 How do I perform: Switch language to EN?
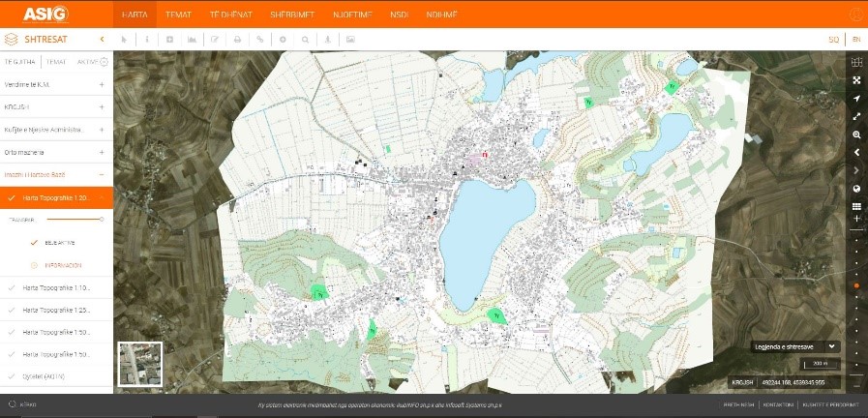856,40
